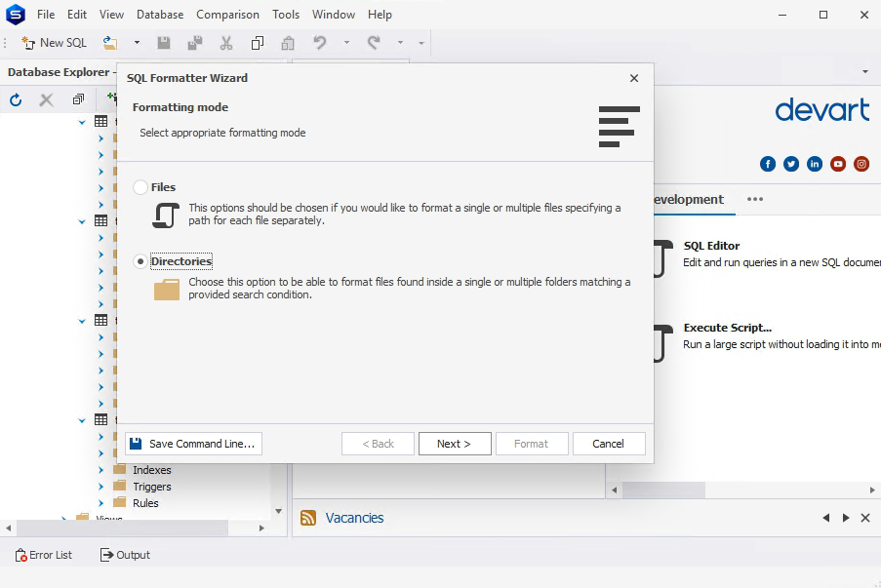Close the SQL Formatter Wizard dialog
Image resolution: width=881 pixels, height=588 pixels.
[x=634, y=78]
